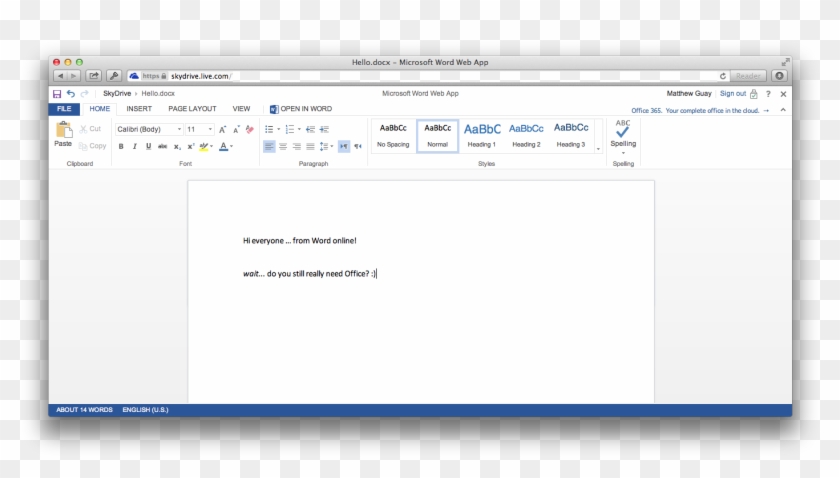Screen dimensions: 840x478
Task: Align text right
Action: pyautogui.click(x=296, y=146)
